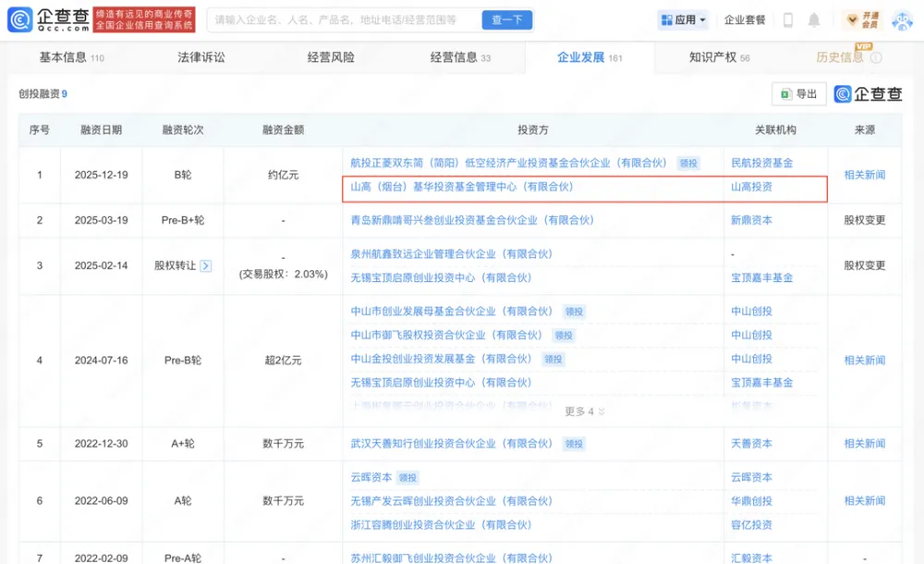Select the 2024-07-16 date cell
Screen dimensions: 924x564
102,360
